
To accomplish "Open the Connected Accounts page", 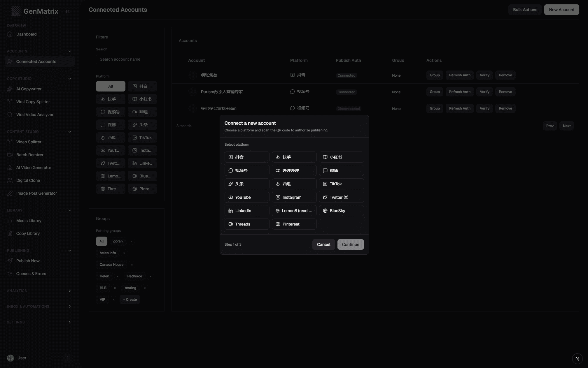I will 36,61.
